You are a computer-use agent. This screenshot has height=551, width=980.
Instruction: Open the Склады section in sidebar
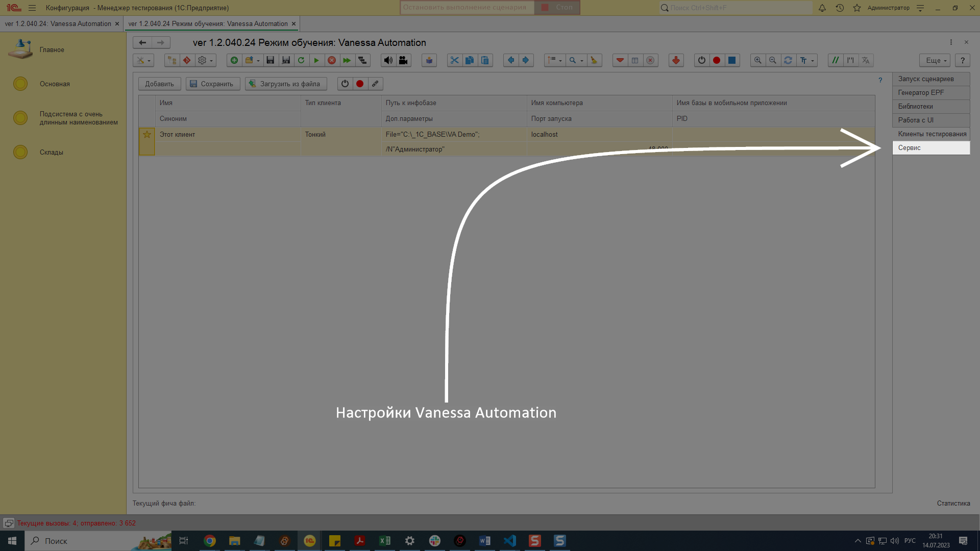click(x=52, y=153)
